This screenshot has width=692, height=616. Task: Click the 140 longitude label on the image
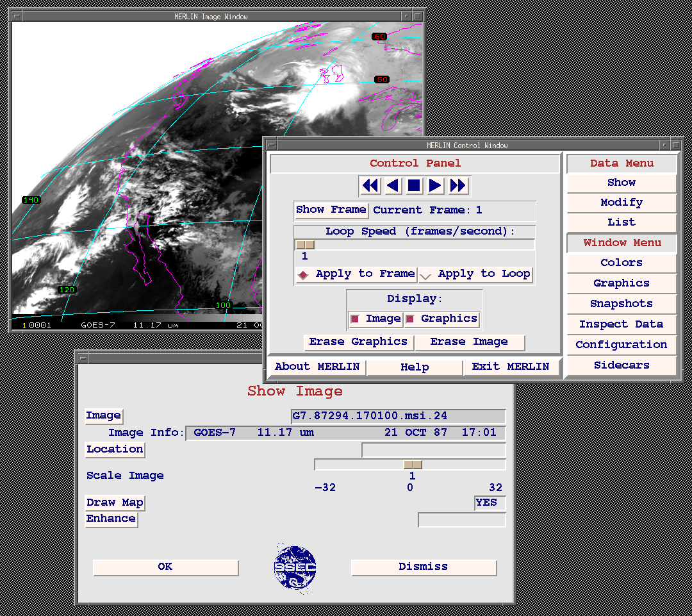tap(31, 200)
